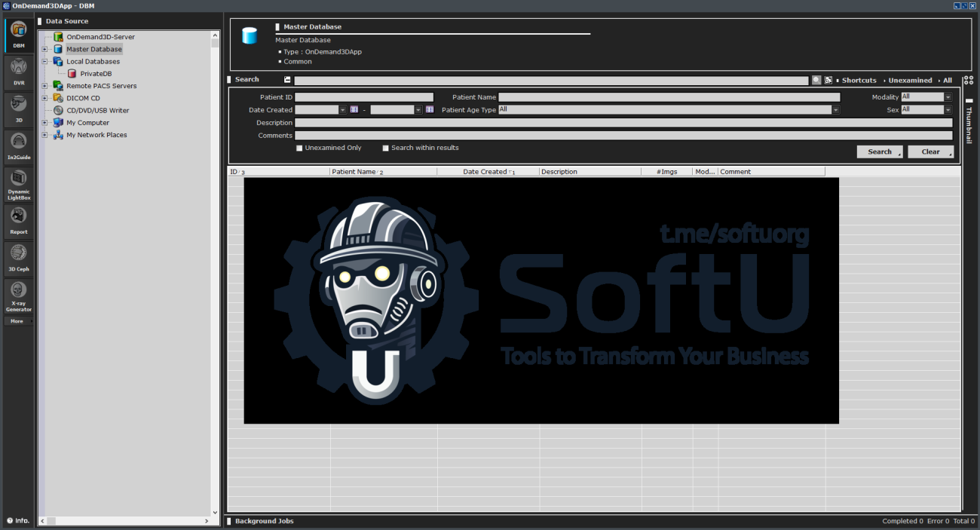
Task: Click the OnDemand3D-Server green database icon
Action: click(x=58, y=37)
